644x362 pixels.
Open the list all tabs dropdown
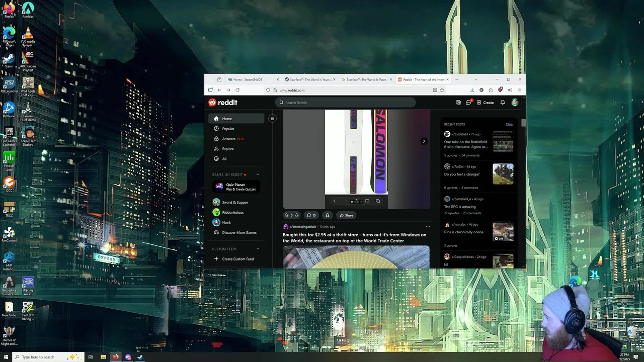coord(476,79)
